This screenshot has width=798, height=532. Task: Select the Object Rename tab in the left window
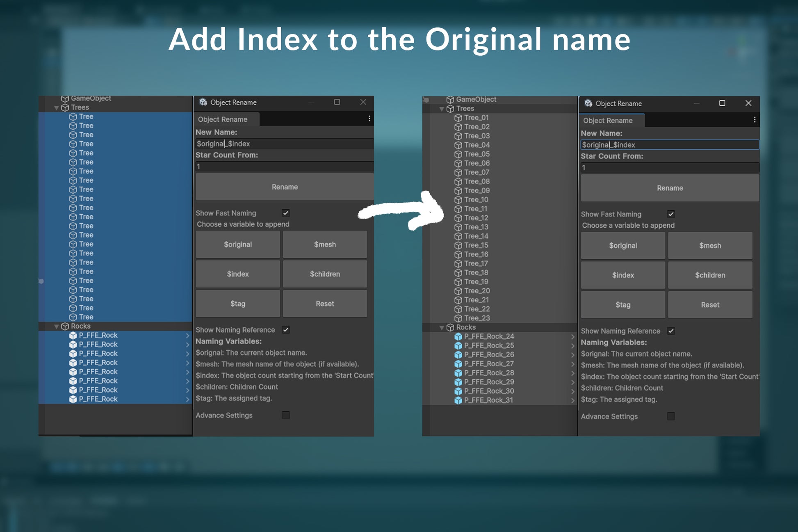tap(223, 119)
